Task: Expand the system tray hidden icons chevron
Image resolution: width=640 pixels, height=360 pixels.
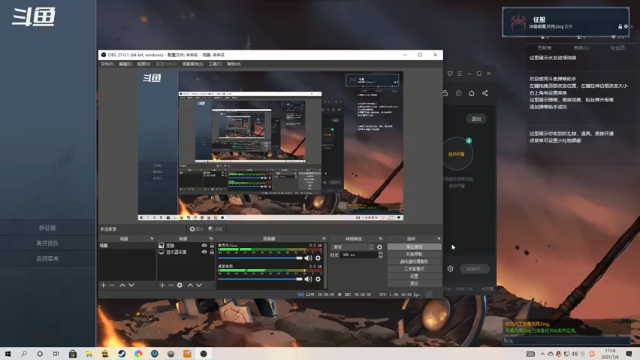Action: tap(542, 354)
